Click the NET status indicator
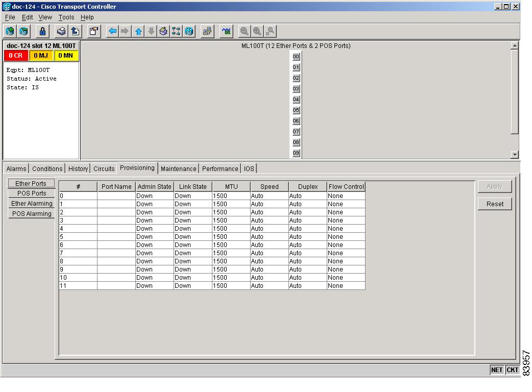This screenshot has height=392, width=532. point(497,370)
